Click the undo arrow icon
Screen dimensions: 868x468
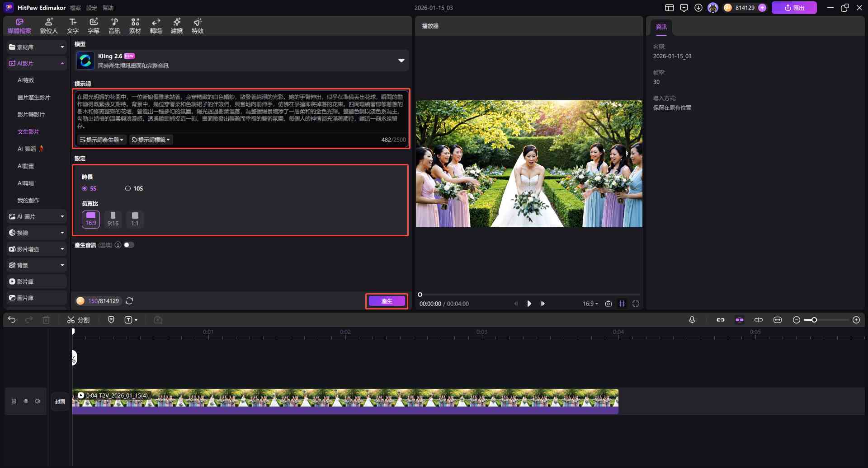[x=12, y=320]
